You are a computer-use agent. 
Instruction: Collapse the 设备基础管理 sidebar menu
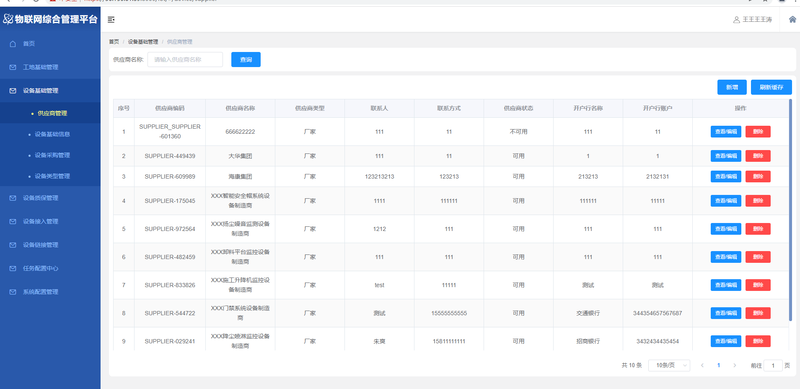click(50, 91)
